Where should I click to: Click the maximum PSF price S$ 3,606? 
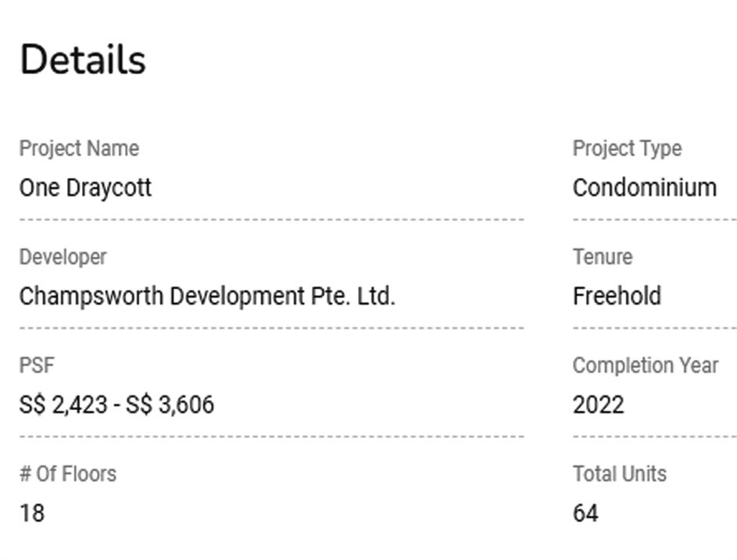coord(170,405)
